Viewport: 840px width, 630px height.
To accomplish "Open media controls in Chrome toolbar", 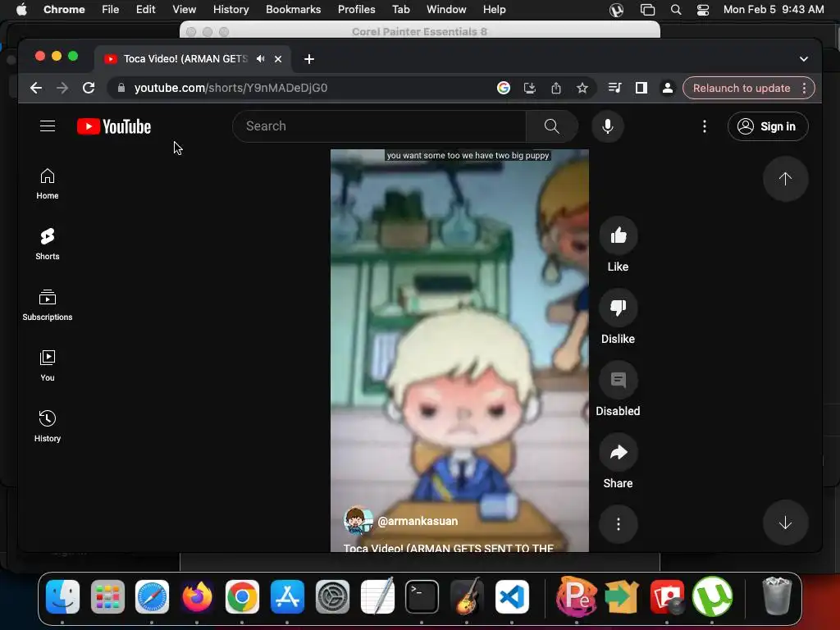I will click(615, 88).
